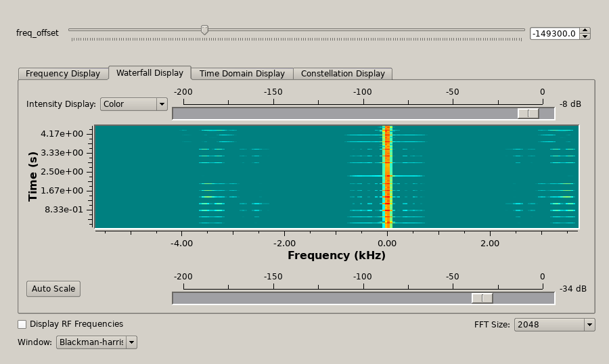Open the Constellation Display tab
This screenshot has width=609, height=364.
pos(342,74)
